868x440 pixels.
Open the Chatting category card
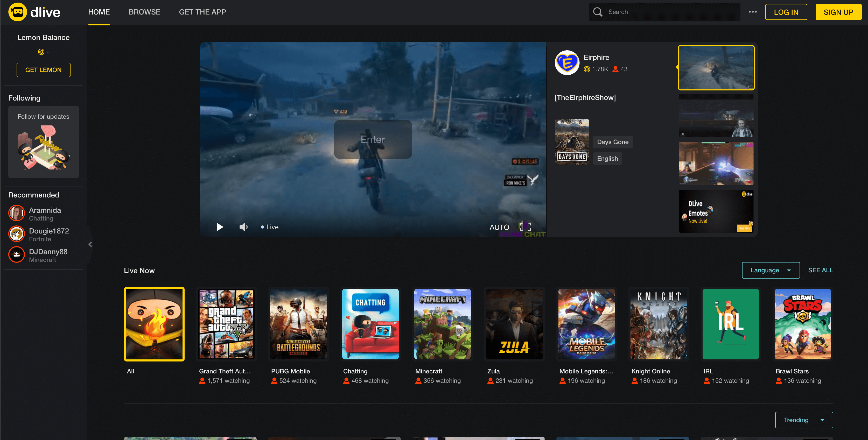370,324
